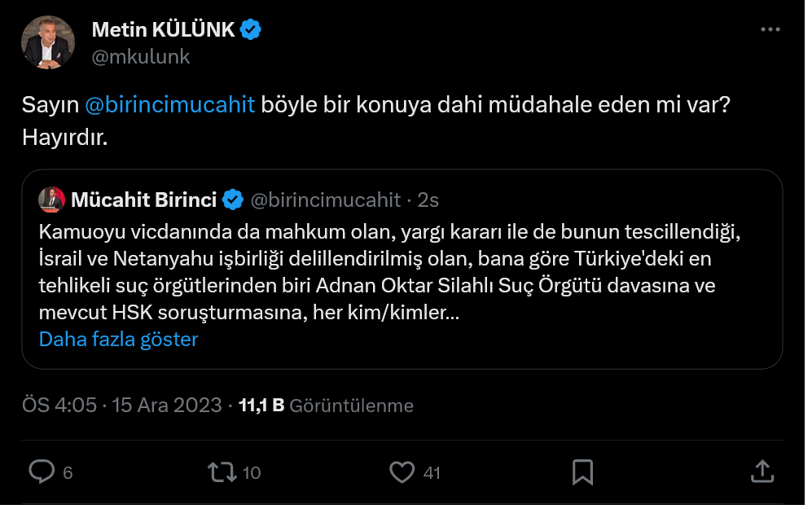Like the tweet
Viewport: 812px width, 509px height.
click(x=402, y=472)
